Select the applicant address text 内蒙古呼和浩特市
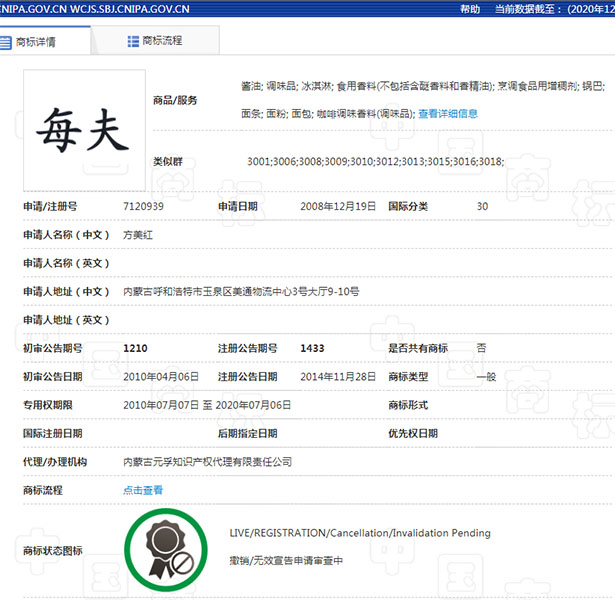The image size is (615, 600). tap(163, 292)
